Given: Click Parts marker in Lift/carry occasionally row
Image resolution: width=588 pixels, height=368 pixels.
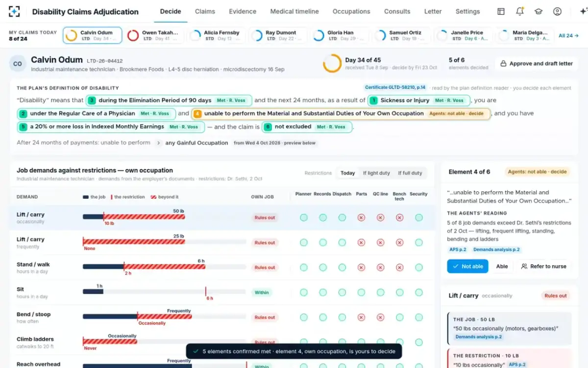Looking at the screenshot, I should (x=361, y=217).
